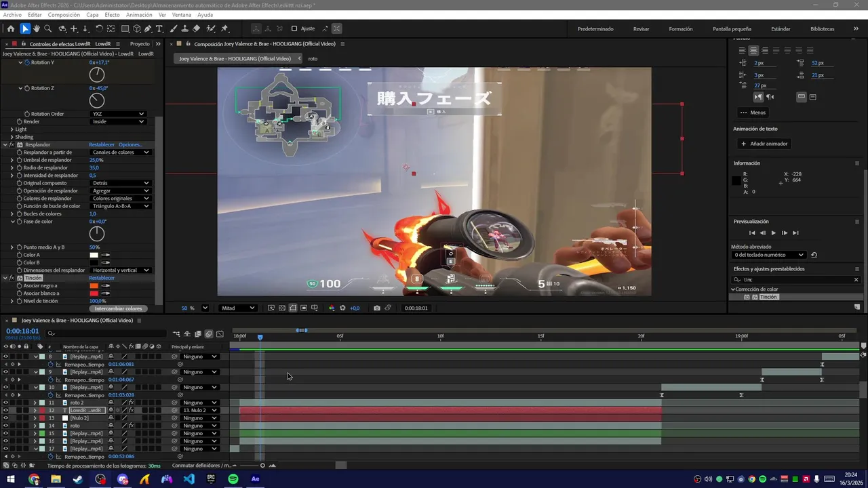Hide layer 14 roto
The image size is (868, 488).
5,426
